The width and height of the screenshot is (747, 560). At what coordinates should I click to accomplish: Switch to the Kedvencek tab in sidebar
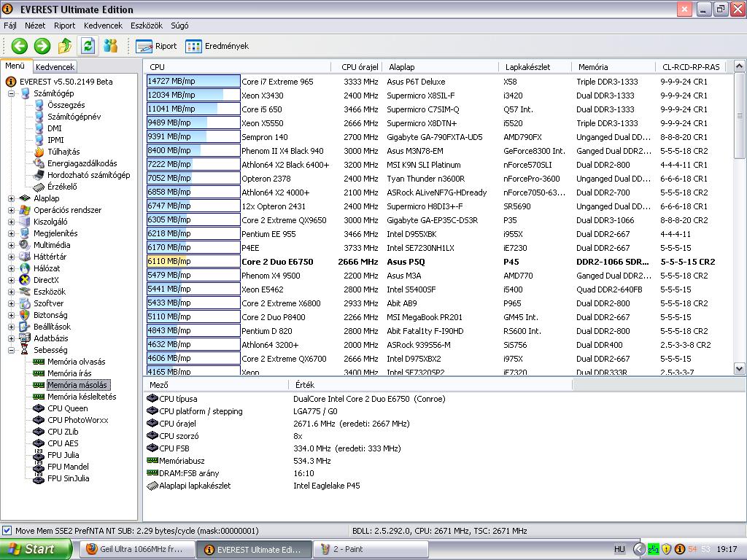(x=55, y=67)
